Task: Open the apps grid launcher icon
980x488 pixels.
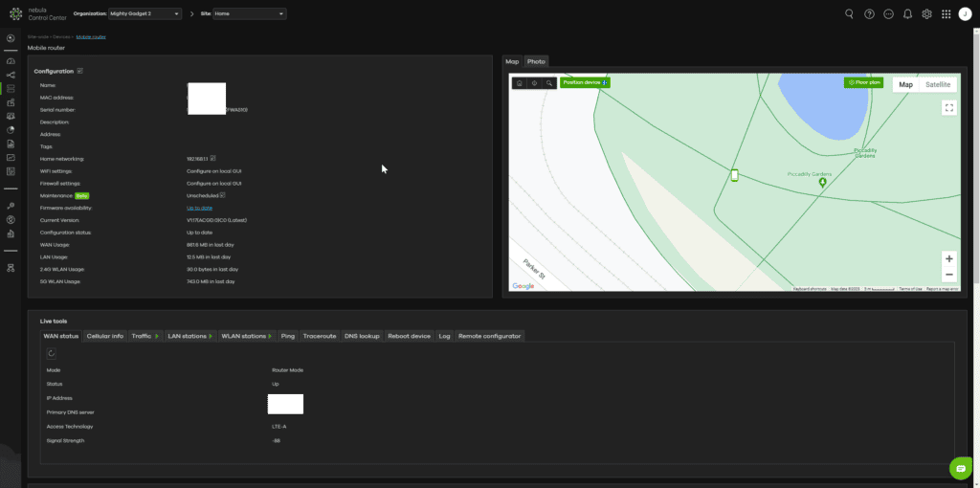Action: pos(946,14)
